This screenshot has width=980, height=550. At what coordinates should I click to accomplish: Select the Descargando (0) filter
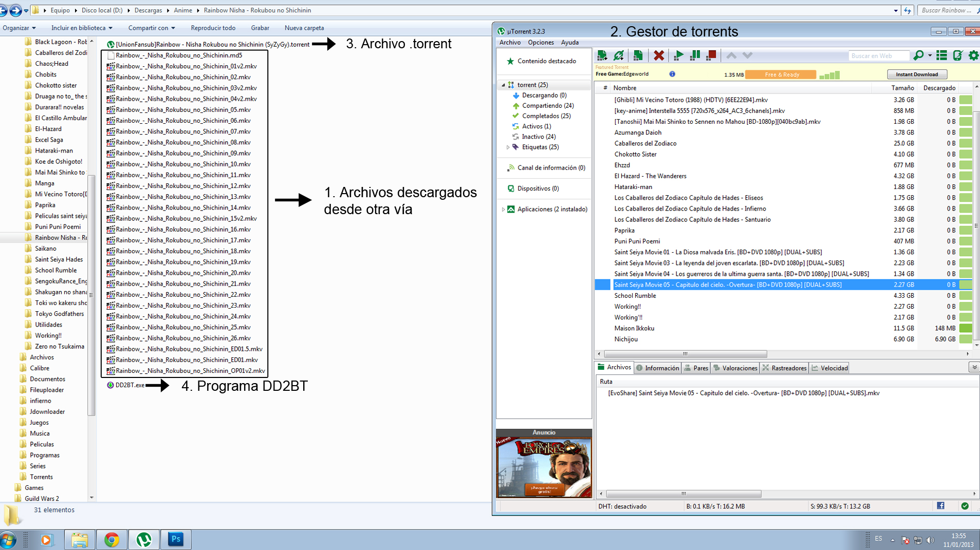point(544,95)
